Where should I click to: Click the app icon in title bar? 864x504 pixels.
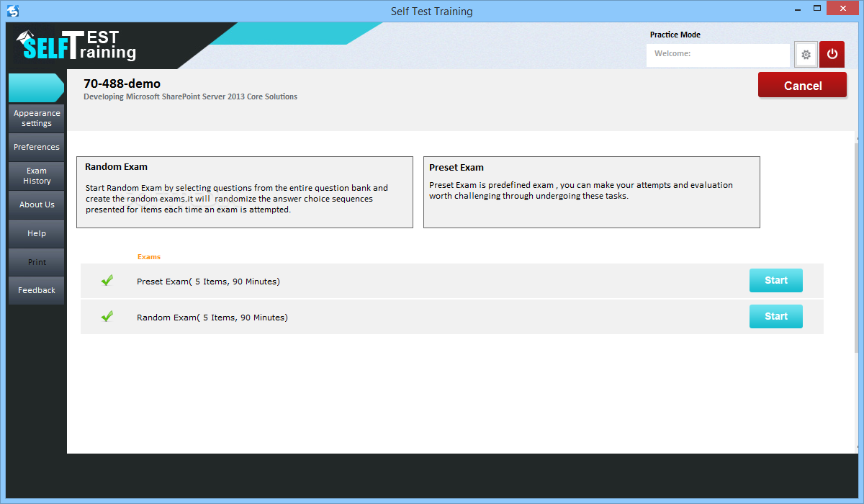point(12,11)
